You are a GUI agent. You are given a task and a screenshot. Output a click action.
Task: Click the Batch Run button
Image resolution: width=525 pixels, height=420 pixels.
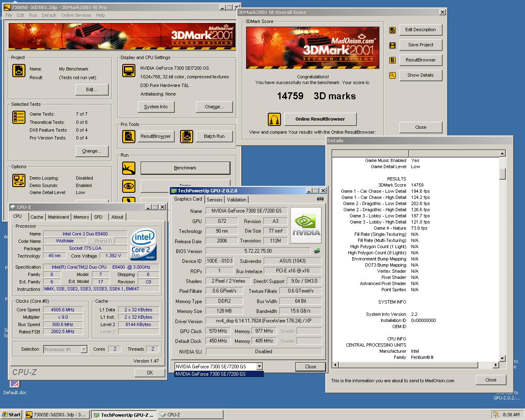(x=214, y=136)
